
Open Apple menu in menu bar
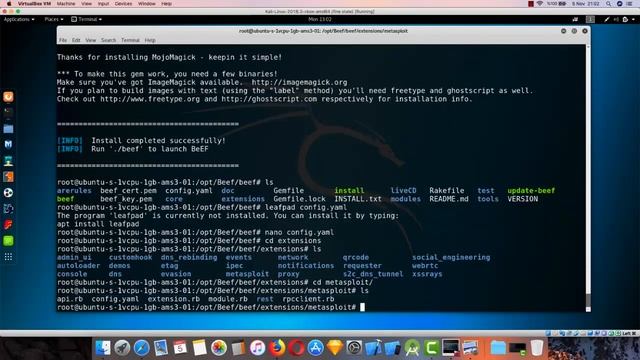[9, 4]
